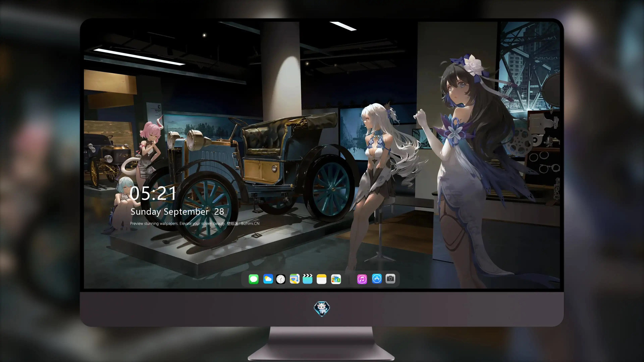Open the blue App Store icon
Image resolution: width=644 pixels, height=362 pixels.
(377, 279)
